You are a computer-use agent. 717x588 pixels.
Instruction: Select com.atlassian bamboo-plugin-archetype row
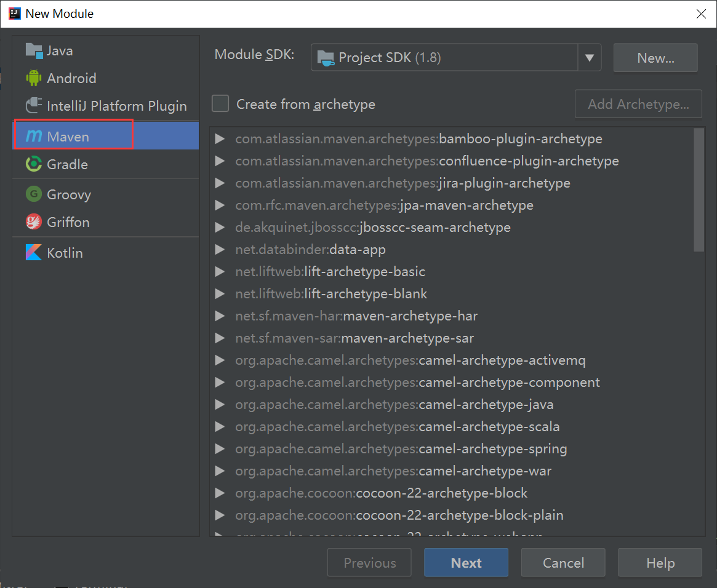419,138
